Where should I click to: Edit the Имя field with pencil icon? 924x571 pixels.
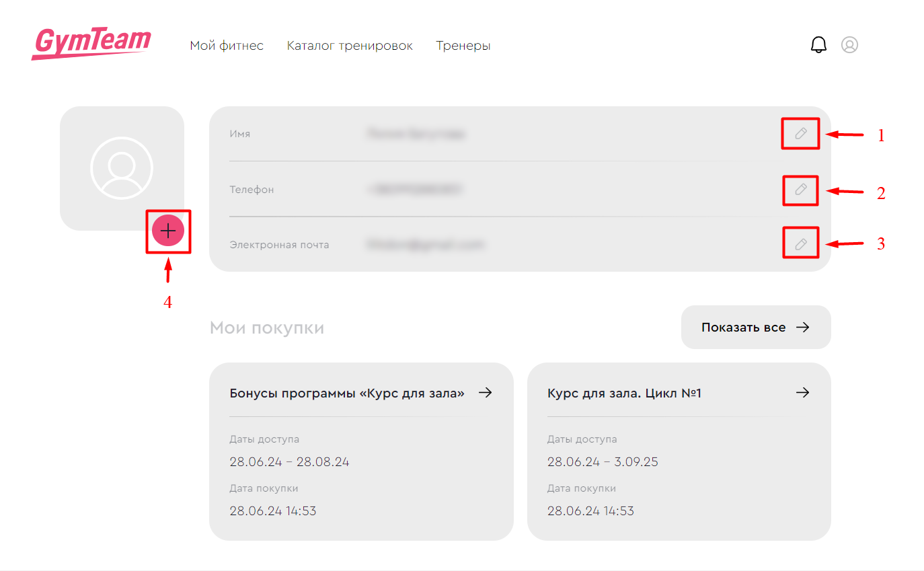(800, 134)
